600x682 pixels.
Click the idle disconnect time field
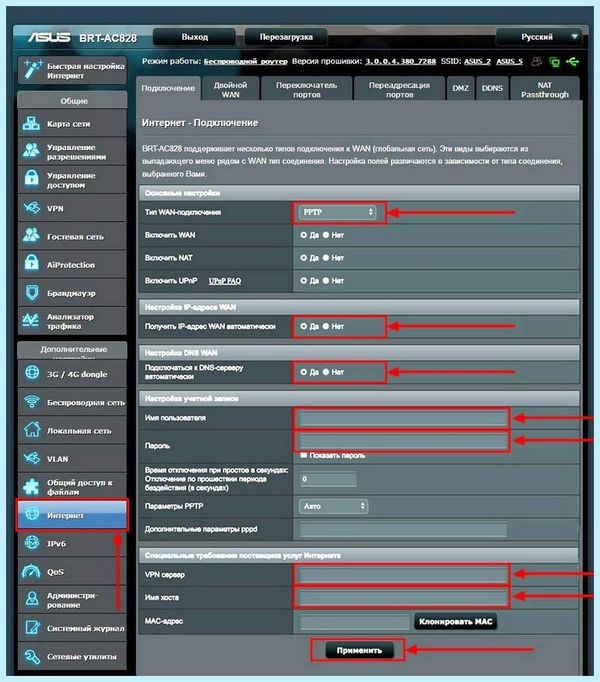[x=328, y=479]
